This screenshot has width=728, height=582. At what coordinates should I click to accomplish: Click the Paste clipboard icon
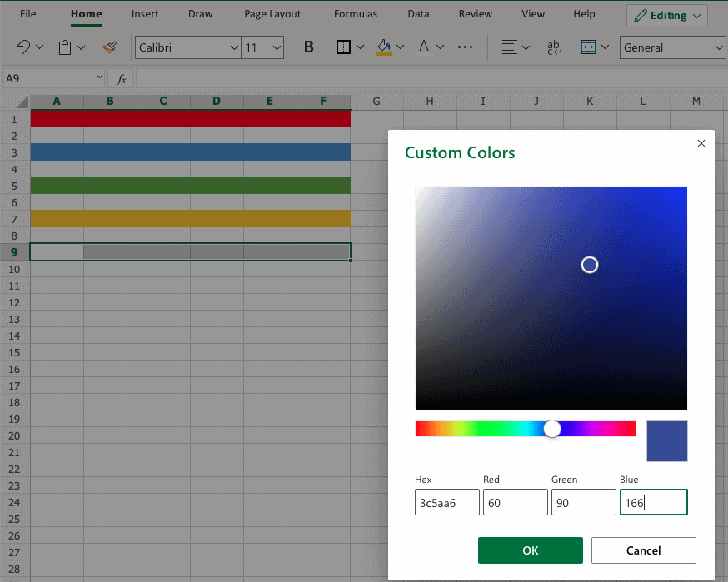coord(65,47)
